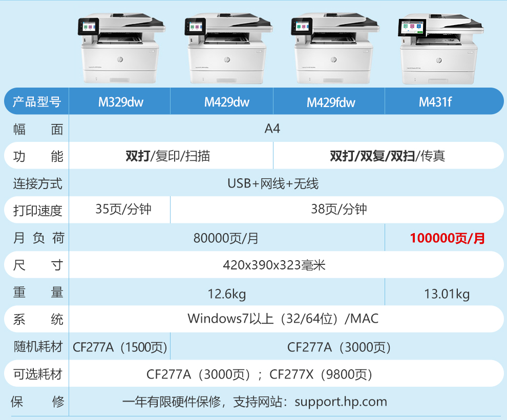
Task: Click the red 100000页/月 duty cycle text
Action: point(447,238)
